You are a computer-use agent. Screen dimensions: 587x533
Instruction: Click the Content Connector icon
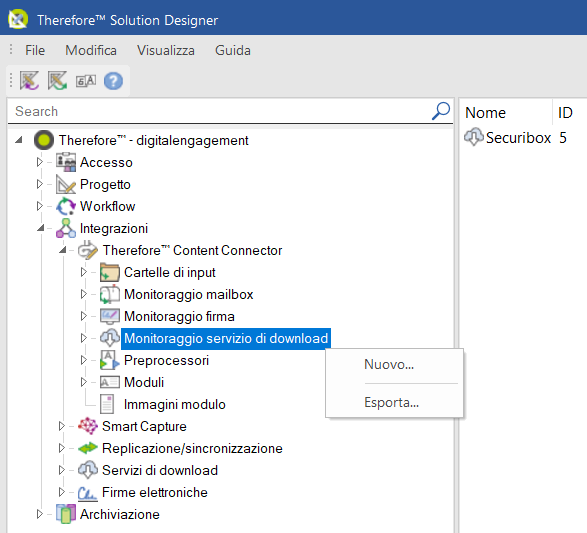pyautogui.click(x=88, y=250)
